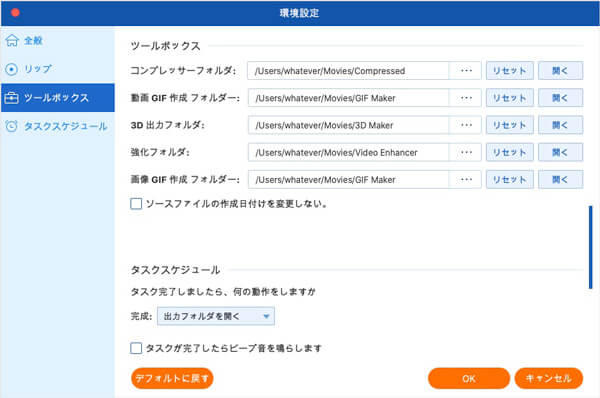This screenshot has height=398, width=600.
Task: Switch to the リップ settings tab
Action: coord(57,69)
